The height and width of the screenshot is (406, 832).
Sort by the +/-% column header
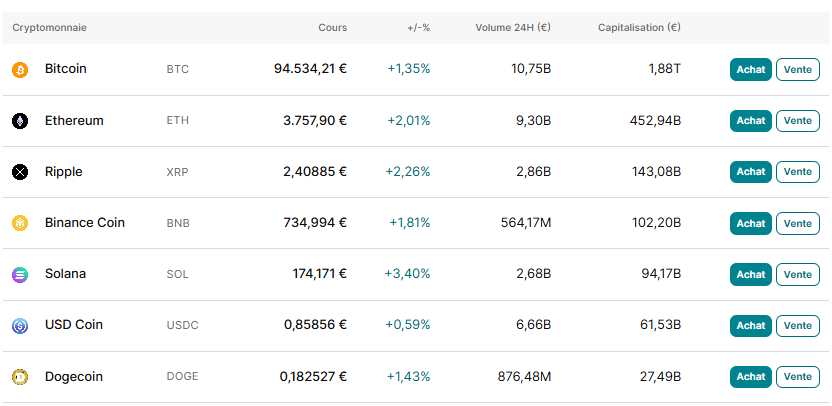pos(419,28)
